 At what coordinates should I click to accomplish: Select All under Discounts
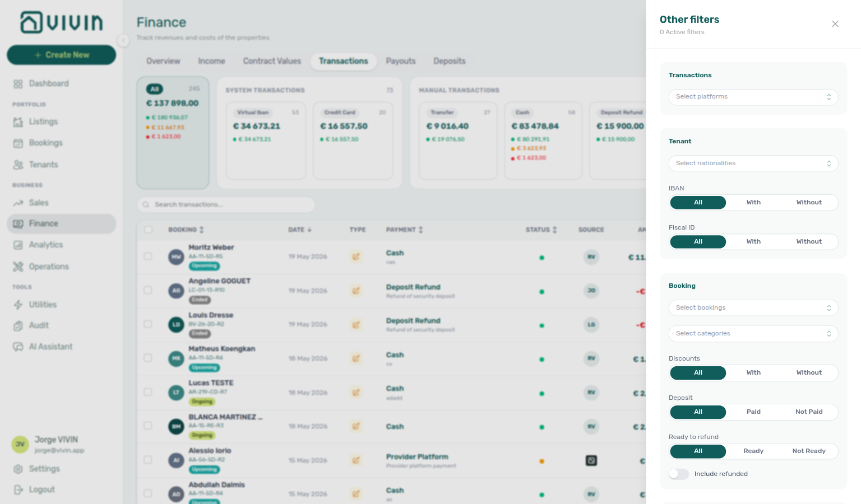[x=698, y=373]
